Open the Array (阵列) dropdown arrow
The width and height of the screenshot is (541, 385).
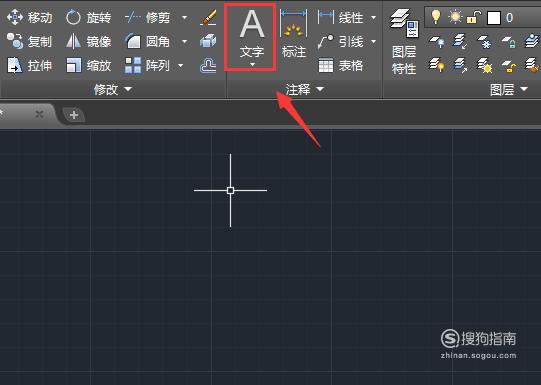(180, 65)
